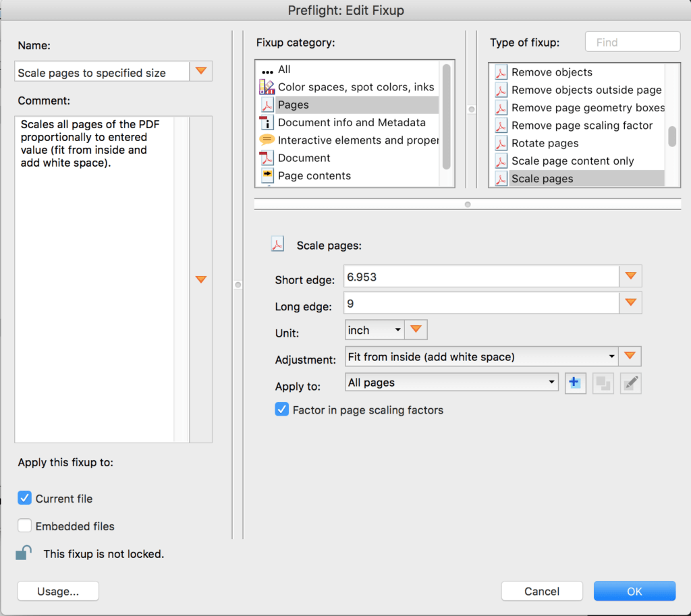Image resolution: width=691 pixels, height=616 pixels.
Task: Open the Usage... dialog
Action: [x=58, y=591]
